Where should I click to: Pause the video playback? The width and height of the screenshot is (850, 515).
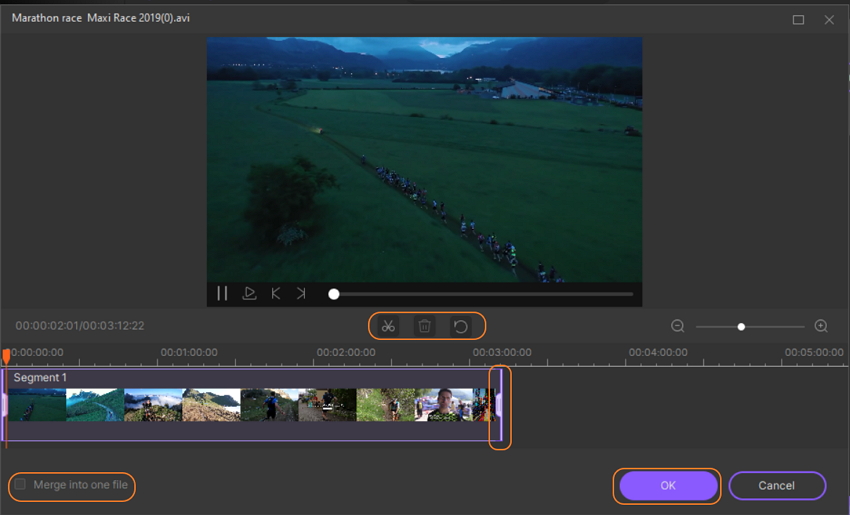[222, 293]
